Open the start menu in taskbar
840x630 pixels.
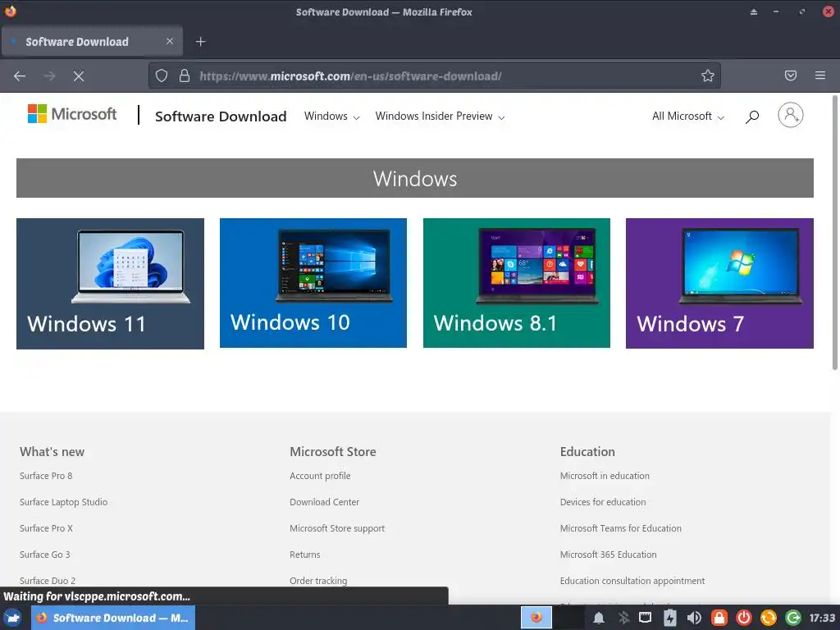(13, 618)
